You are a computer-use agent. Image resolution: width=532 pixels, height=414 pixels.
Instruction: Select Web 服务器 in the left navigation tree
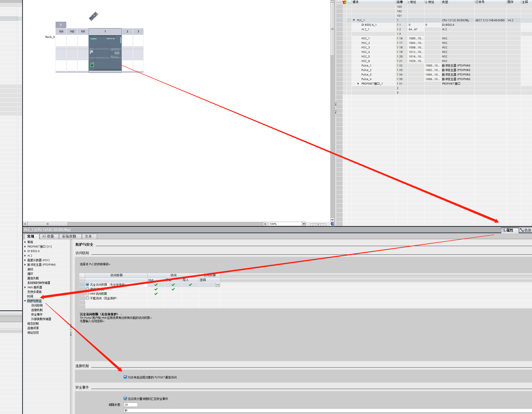(34, 287)
